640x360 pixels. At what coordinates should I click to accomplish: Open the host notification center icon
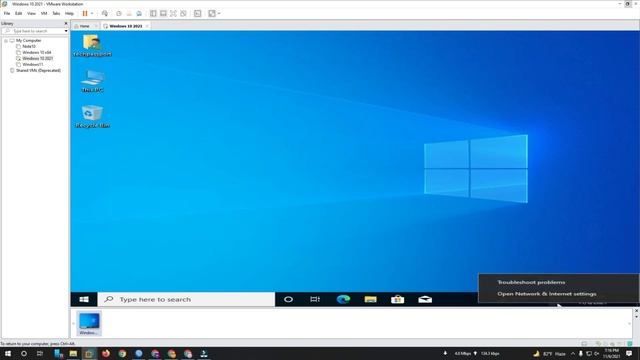629,353
